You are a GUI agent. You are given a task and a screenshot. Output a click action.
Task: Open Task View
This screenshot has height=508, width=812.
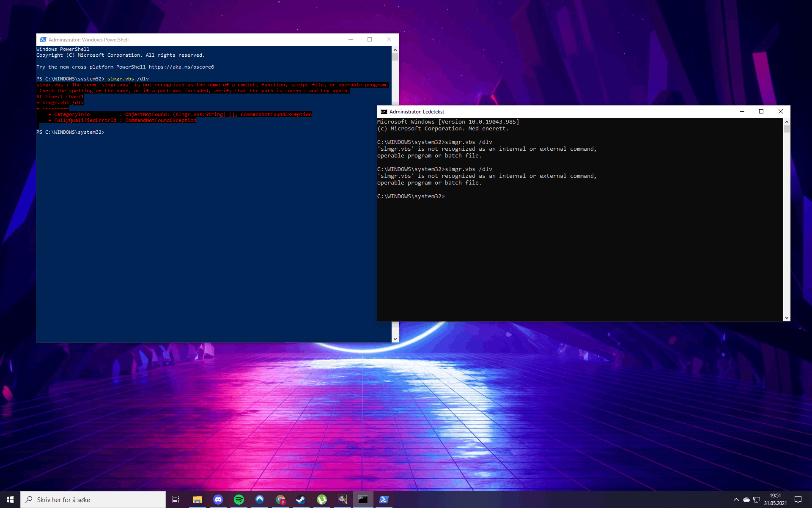176,500
